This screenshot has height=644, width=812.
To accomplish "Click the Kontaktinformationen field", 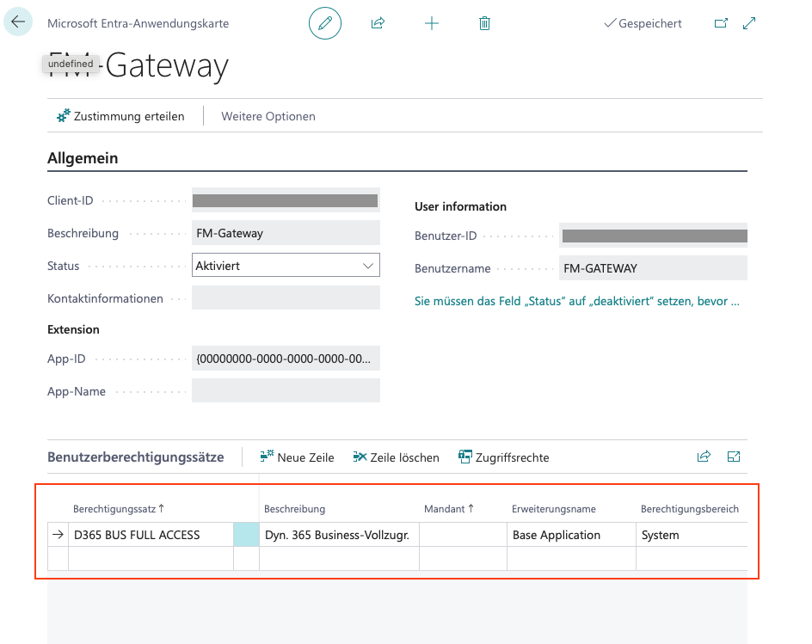I will pos(286,298).
